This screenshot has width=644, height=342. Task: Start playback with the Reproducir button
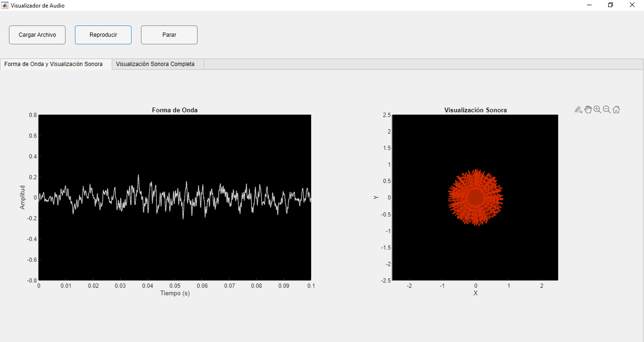103,34
